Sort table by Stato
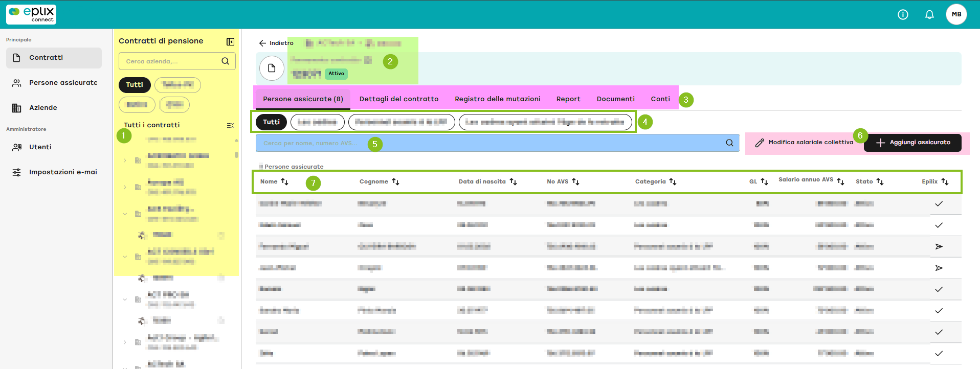The height and width of the screenshot is (369, 980). 880,181
